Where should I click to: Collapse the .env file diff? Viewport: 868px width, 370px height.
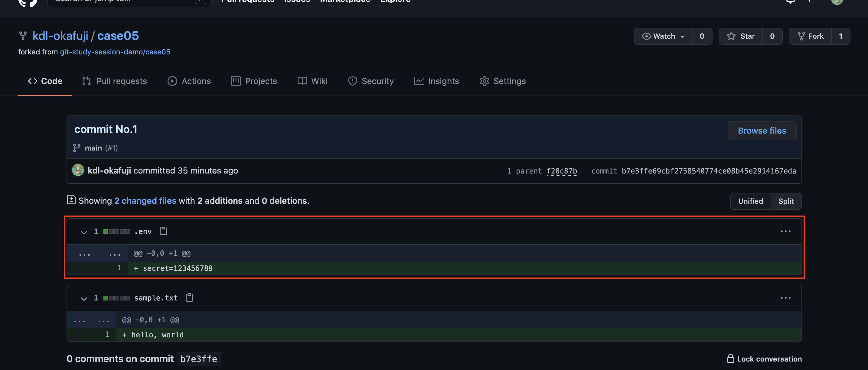[x=84, y=232]
